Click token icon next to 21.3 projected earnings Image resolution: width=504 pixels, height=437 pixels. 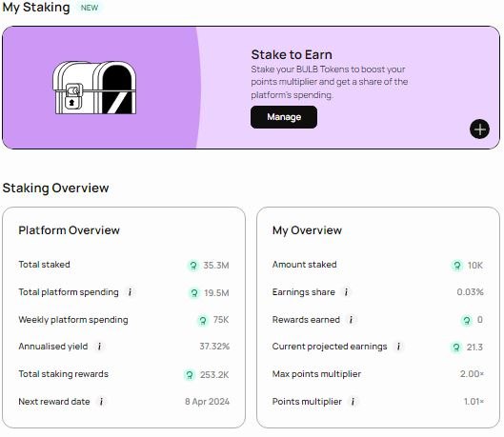[x=455, y=348]
